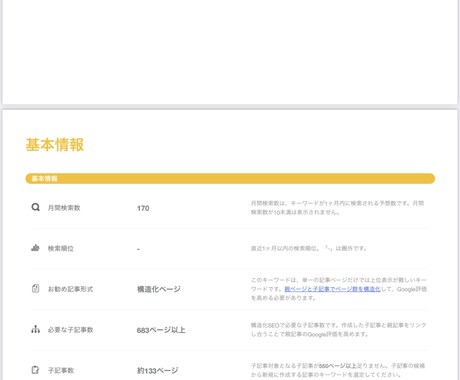The image size is (460, 380).
Task: Select the value 170
Action: pyautogui.click(x=143, y=208)
